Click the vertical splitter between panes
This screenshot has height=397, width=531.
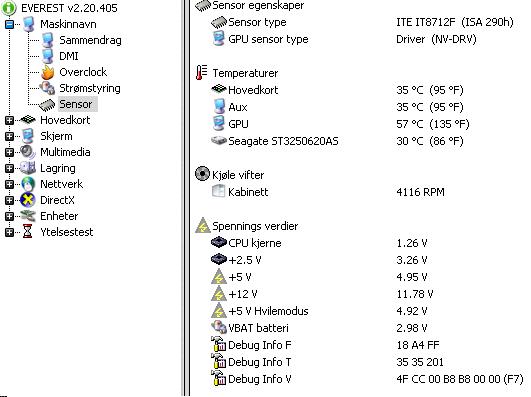pos(186,198)
